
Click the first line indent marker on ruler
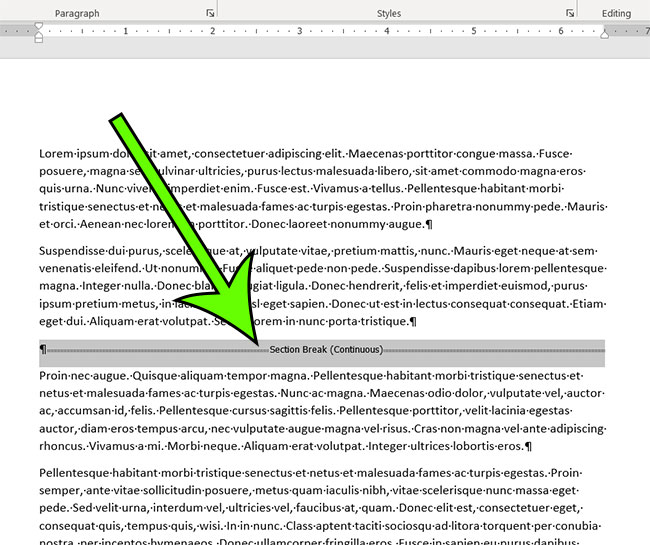click(x=39, y=26)
